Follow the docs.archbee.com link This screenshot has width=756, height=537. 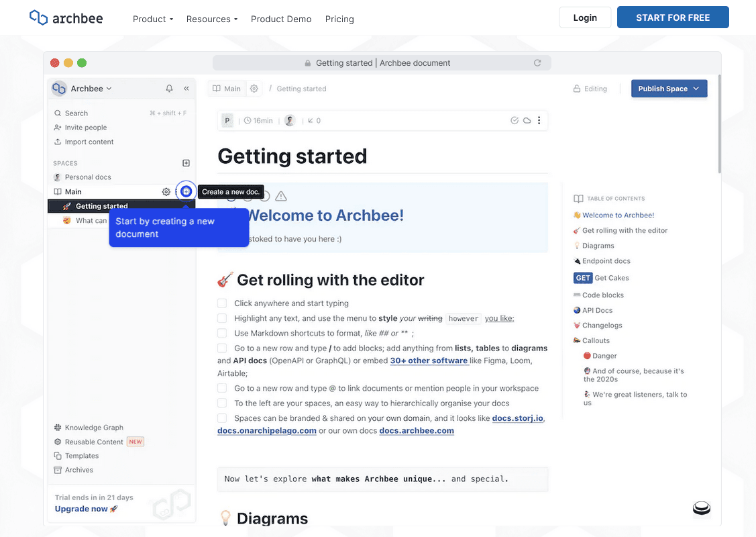417,431
